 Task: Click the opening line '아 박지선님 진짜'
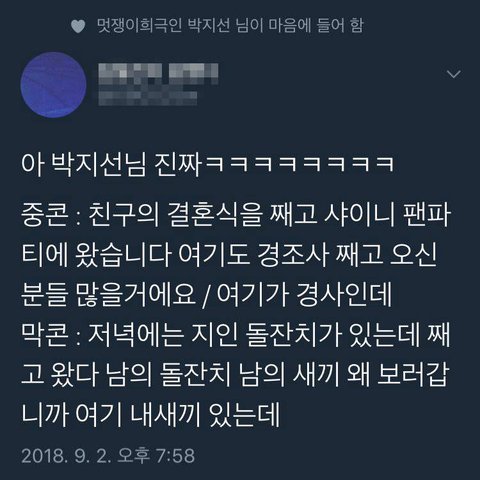click(x=112, y=164)
